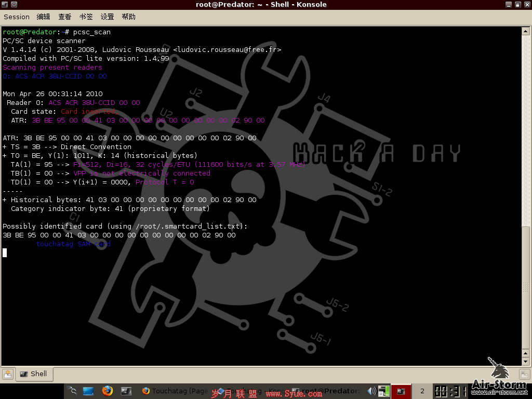Click the show desktop icon in taskbar
The height and width of the screenshot is (399, 532).
(88, 391)
